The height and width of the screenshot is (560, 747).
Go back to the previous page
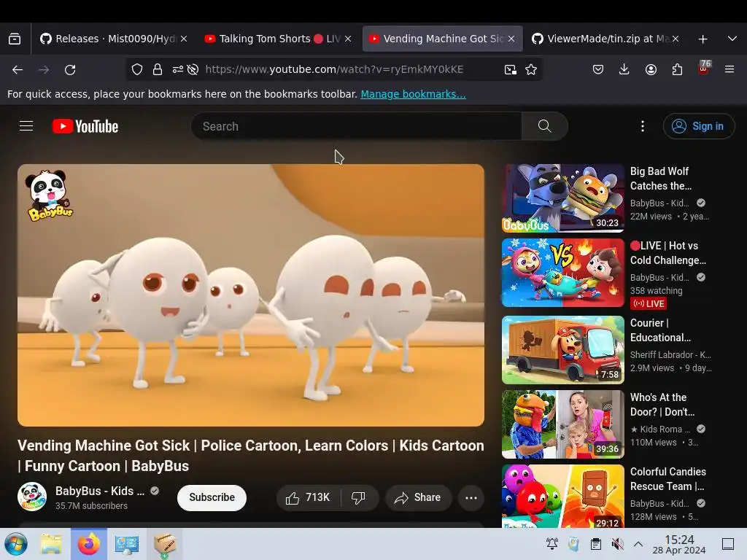18,69
